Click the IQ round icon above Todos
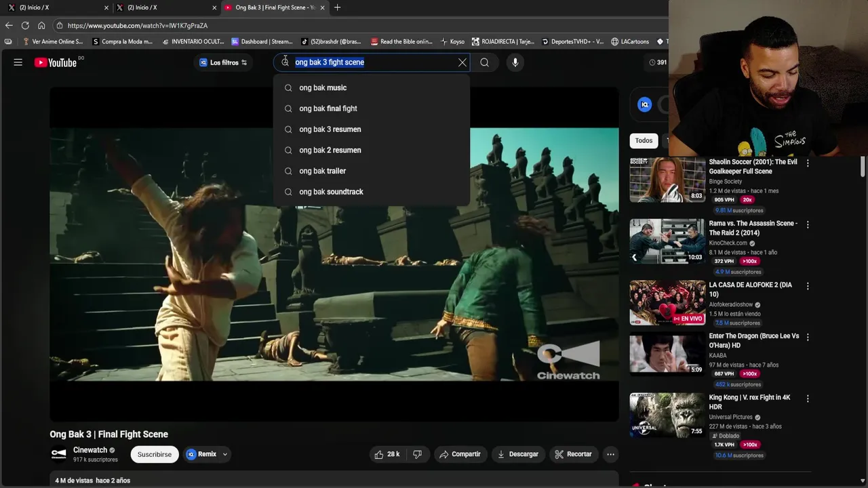Screen dimensions: 868x488 pyautogui.click(x=645, y=104)
